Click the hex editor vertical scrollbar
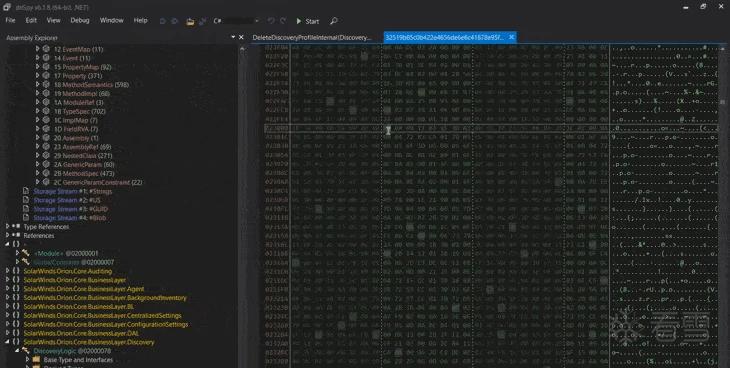The image size is (730, 368). tap(722, 205)
